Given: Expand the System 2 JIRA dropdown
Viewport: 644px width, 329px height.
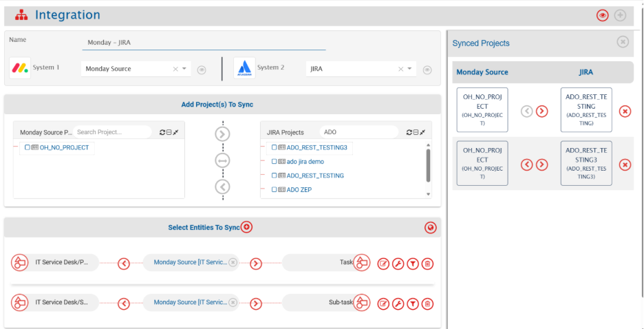Looking at the screenshot, I should pyautogui.click(x=410, y=69).
